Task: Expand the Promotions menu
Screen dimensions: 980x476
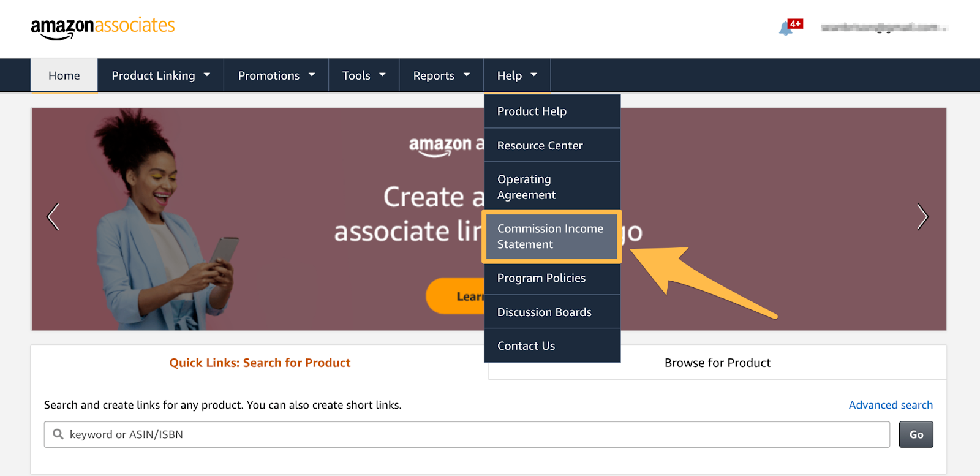Action: pyautogui.click(x=276, y=75)
